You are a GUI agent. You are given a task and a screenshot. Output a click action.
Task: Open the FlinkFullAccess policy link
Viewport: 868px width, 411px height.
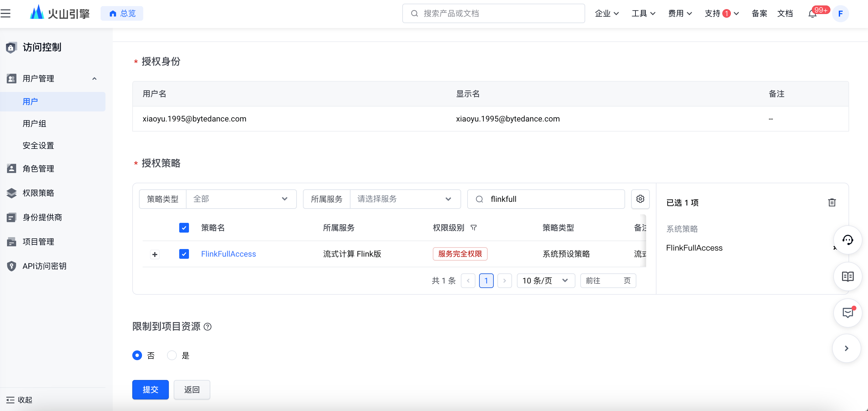click(229, 254)
